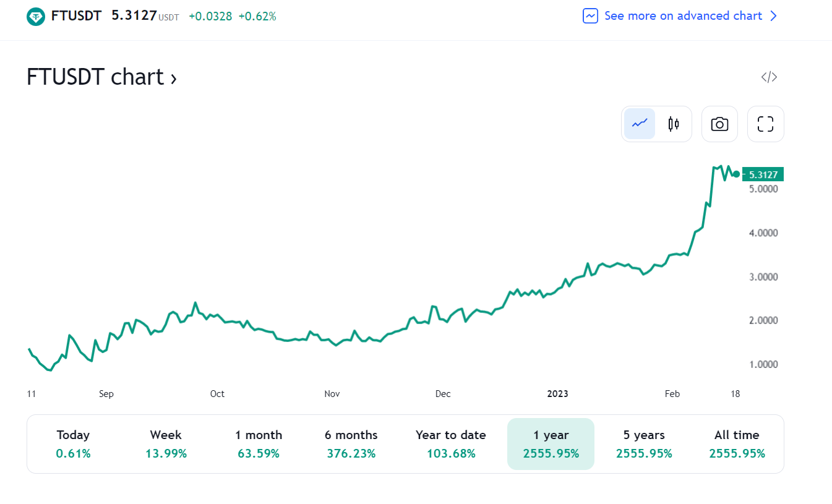Select the 1 year range tab
Image resolution: width=832 pixels, height=504 pixels.
551,444
